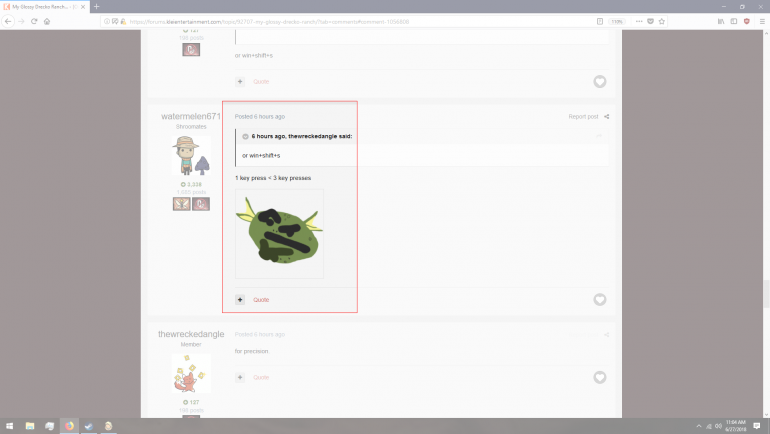770x434 pixels.
Task: Open Steam from the taskbar
Action: [89, 426]
